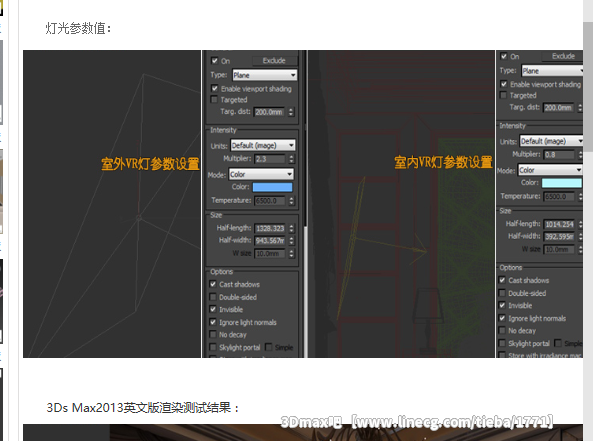Toggle Cast shadows in the indoor (室内) light panel
The width and height of the screenshot is (593, 441).
[502, 280]
